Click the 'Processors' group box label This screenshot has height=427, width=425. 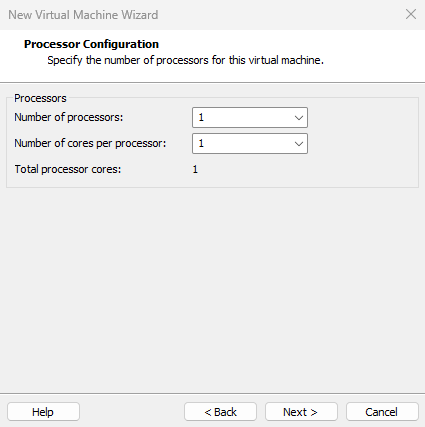click(40, 98)
